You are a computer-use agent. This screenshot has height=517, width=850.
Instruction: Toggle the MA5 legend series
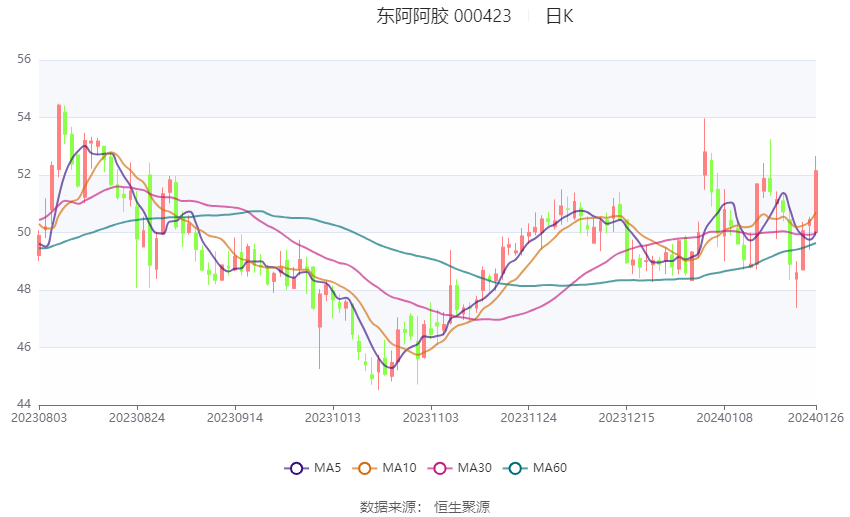tap(313, 468)
